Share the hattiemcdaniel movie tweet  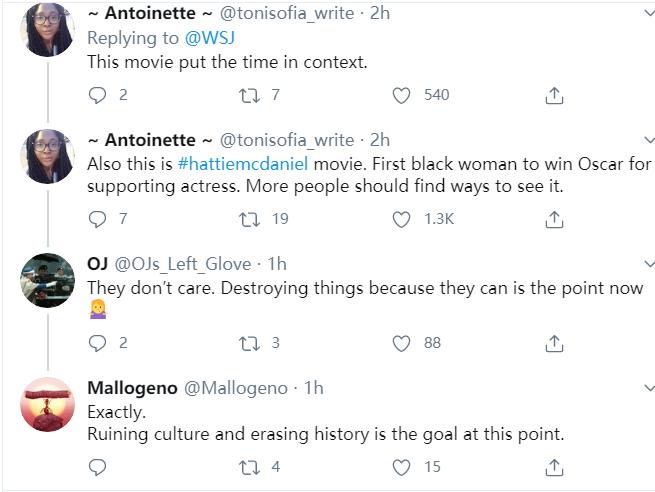click(555, 218)
